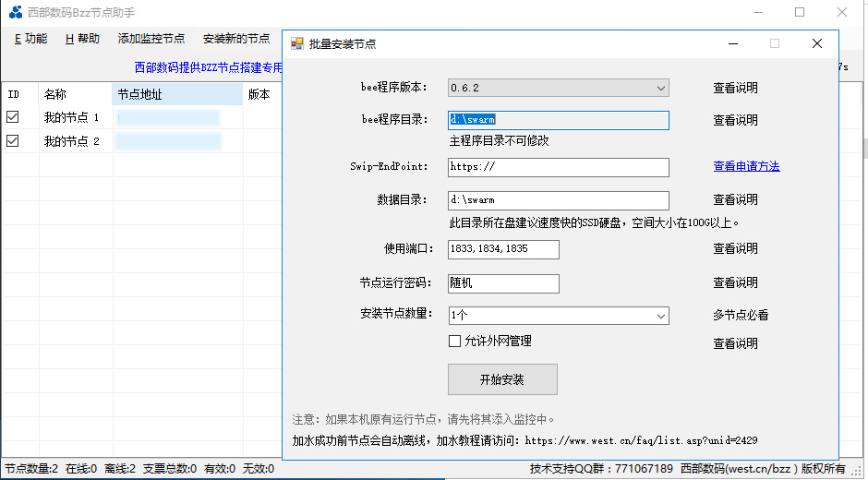Click the 数据目录 text field
Viewport: 868px width, 480px height.
click(x=558, y=200)
